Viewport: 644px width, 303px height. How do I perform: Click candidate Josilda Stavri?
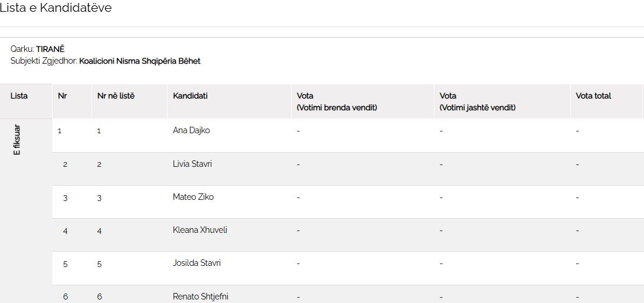coord(197,263)
